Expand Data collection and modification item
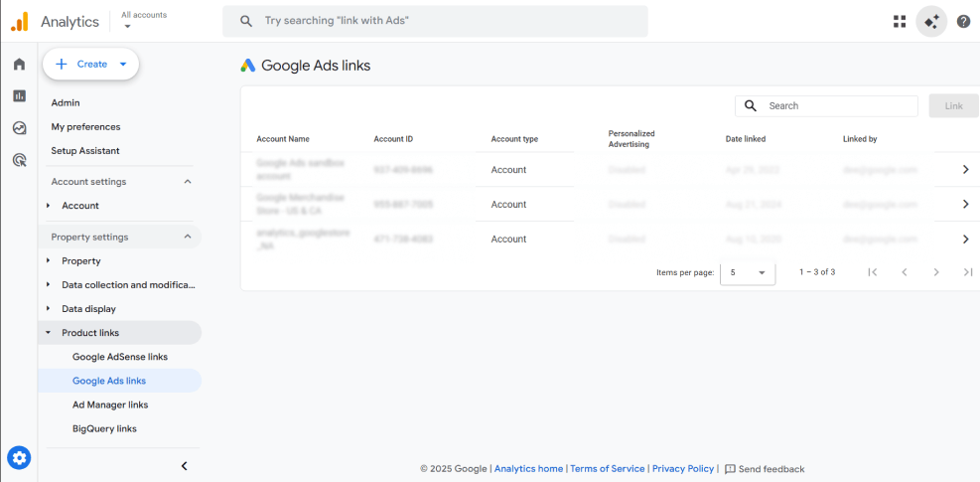 click(x=48, y=285)
